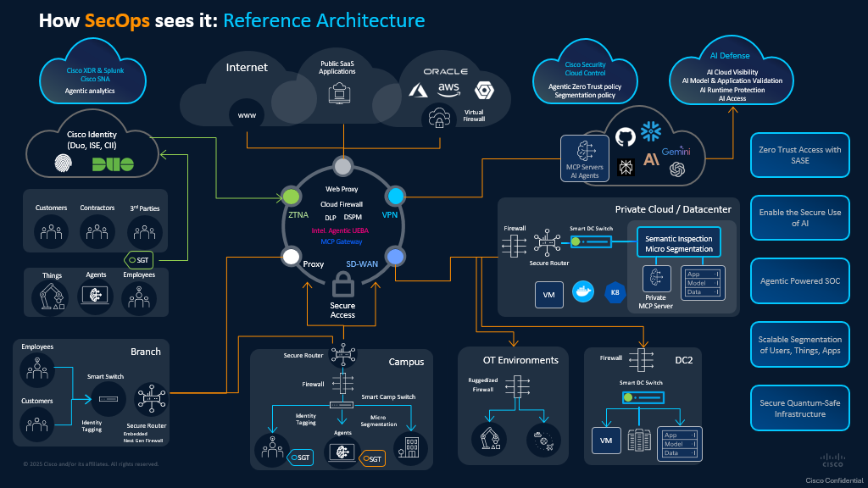The image size is (868, 488).
Task: Click the www globe icon in Internet cloud
Action: [x=247, y=115]
